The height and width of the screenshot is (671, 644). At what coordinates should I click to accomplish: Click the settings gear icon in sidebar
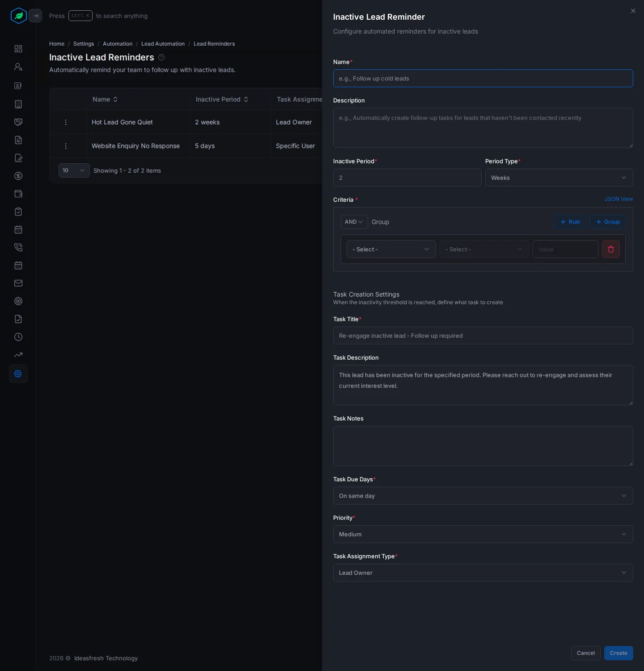[18, 374]
